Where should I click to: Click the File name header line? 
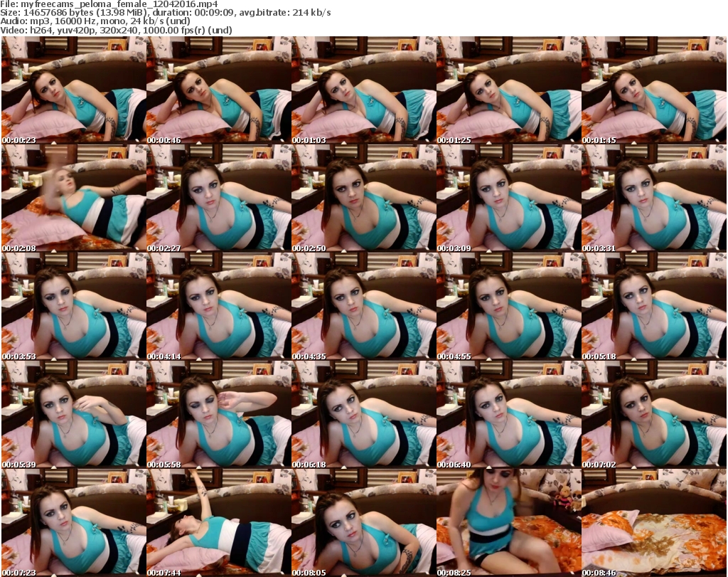pos(109,4)
